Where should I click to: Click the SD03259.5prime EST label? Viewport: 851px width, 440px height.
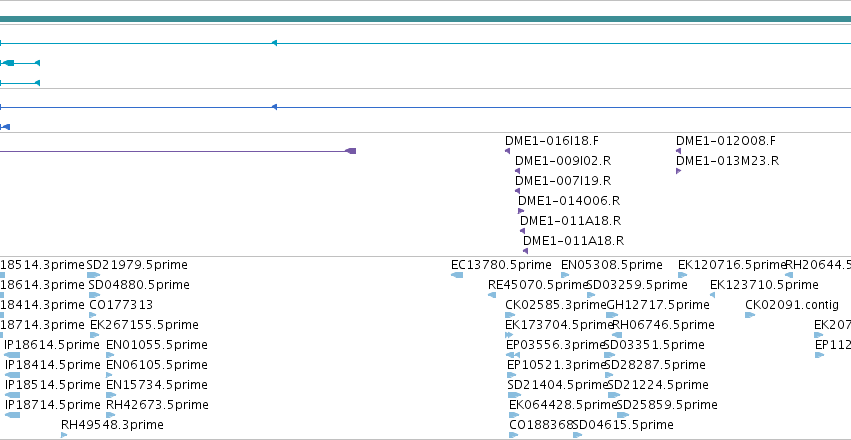[x=637, y=285]
